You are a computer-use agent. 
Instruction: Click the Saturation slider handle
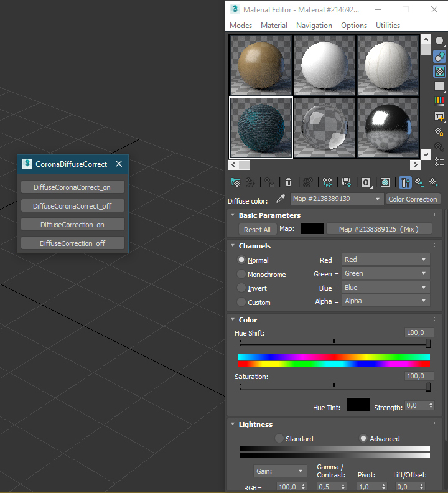[x=428, y=387]
